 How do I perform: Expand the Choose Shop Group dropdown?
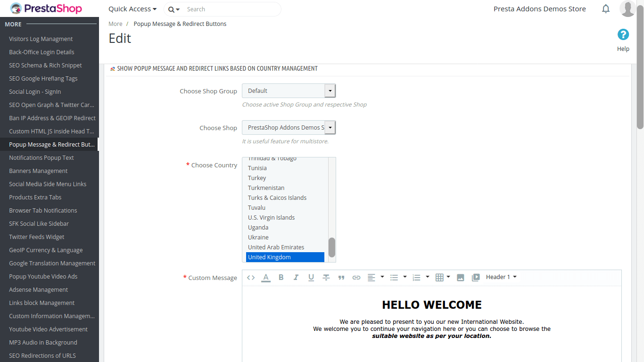(289, 91)
